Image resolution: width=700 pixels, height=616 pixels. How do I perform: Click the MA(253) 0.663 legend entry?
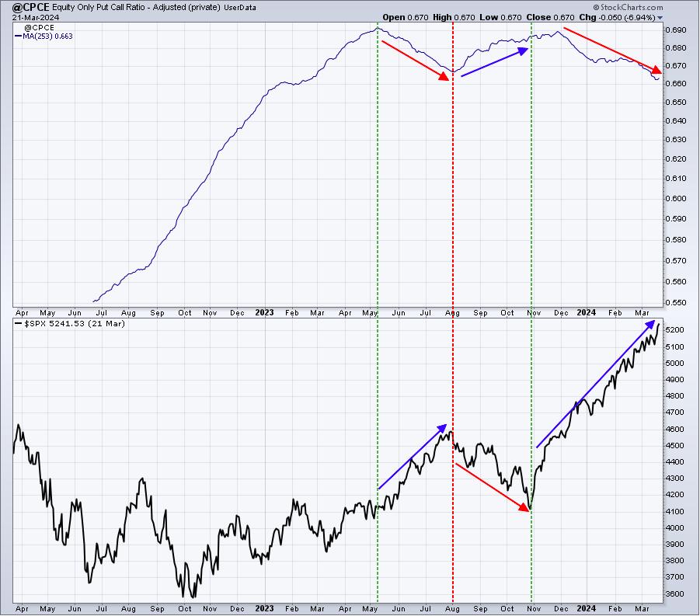pos(47,37)
